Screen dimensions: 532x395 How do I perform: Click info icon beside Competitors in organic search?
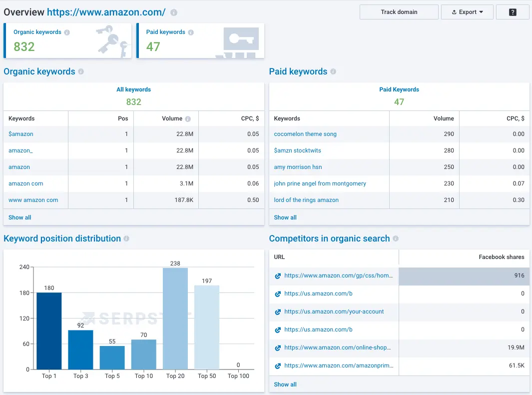396,239
